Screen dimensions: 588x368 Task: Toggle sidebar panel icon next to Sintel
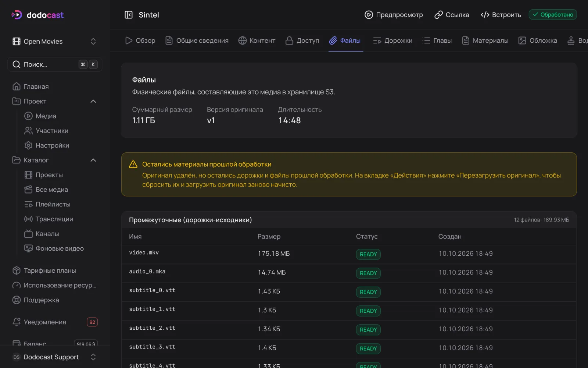(129, 15)
